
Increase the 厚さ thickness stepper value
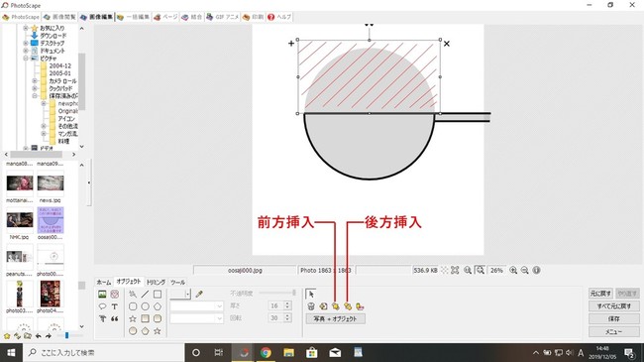pyautogui.click(x=287, y=304)
